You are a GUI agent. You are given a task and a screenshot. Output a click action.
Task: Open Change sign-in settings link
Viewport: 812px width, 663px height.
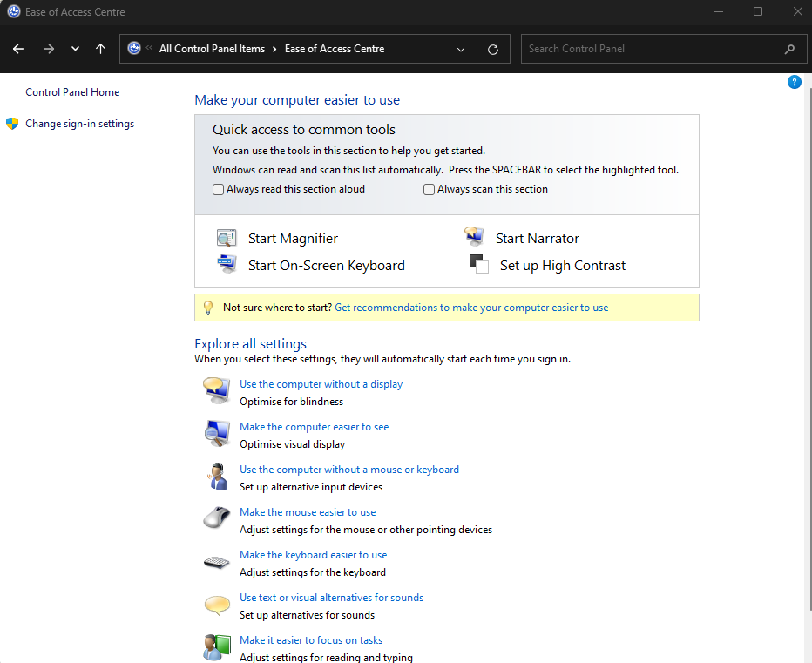80,124
